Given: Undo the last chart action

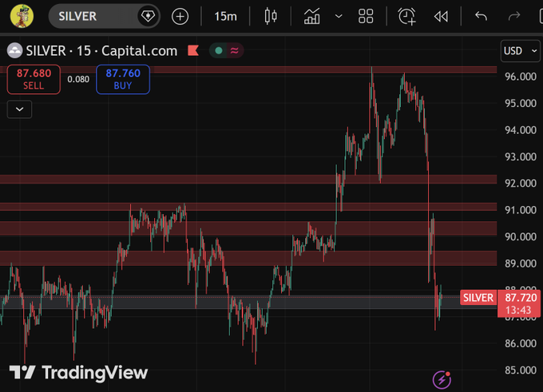Looking at the screenshot, I should pos(481,16).
